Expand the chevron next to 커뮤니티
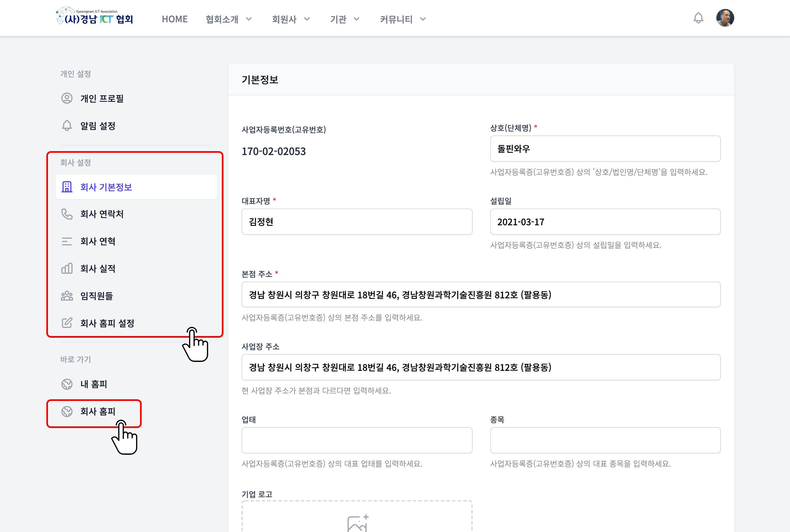The height and width of the screenshot is (532, 790). (423, 19)
